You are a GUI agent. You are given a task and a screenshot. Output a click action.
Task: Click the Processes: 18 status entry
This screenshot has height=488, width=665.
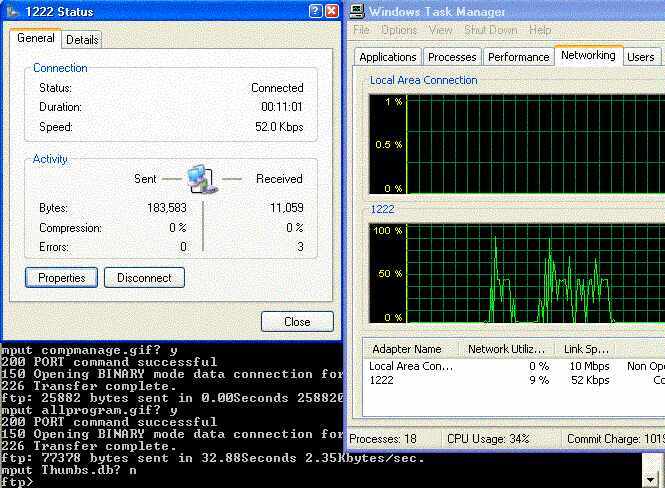tap(383, 439)
